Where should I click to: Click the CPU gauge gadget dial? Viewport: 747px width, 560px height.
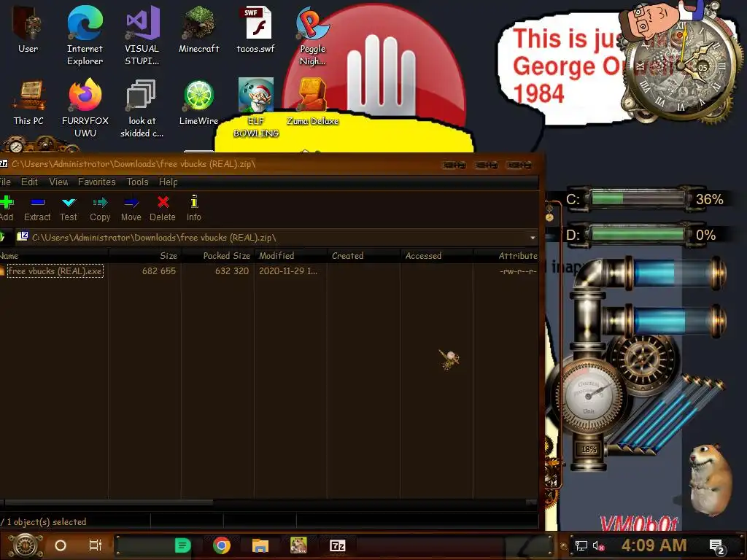589,395
